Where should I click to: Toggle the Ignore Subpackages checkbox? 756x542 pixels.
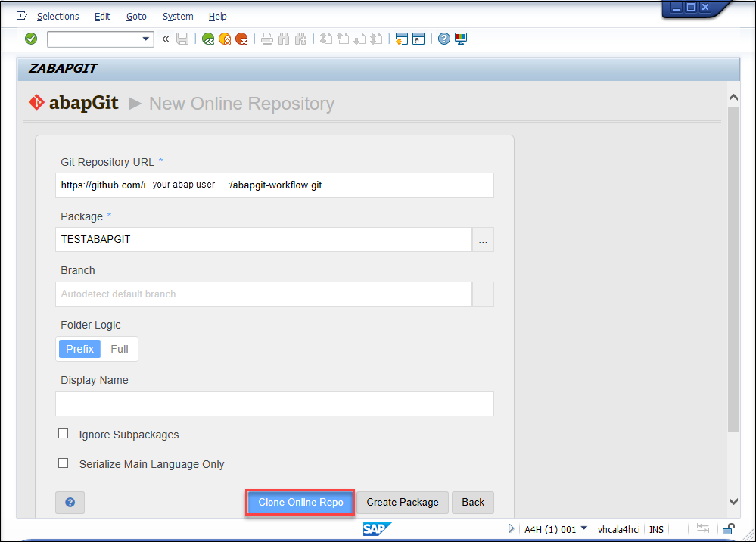click(63, 434)
